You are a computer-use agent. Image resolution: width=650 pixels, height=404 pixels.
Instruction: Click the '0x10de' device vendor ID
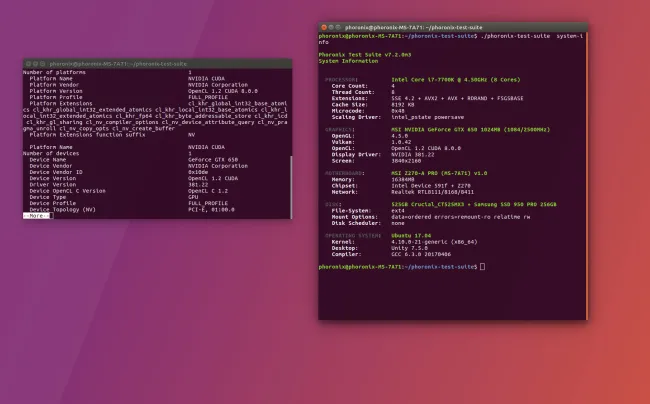198,172
